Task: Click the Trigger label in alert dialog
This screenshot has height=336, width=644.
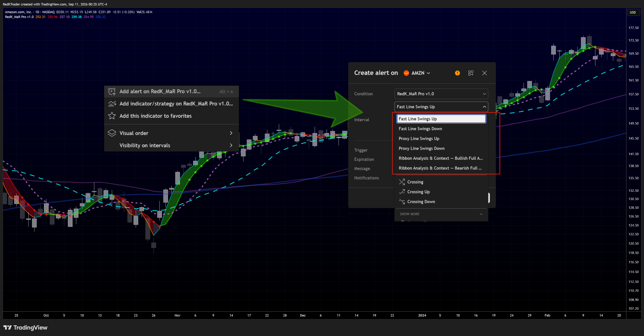Action: [361, 150]
